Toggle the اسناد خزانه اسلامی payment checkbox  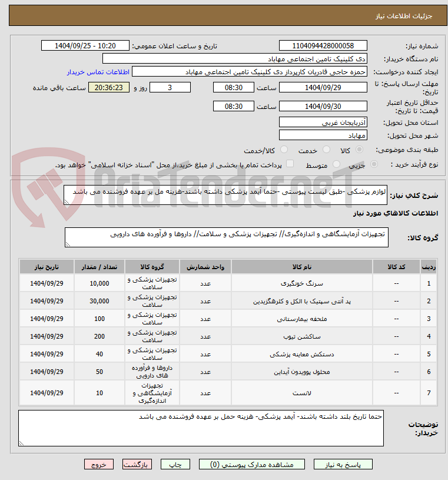[x=290, y=164]
